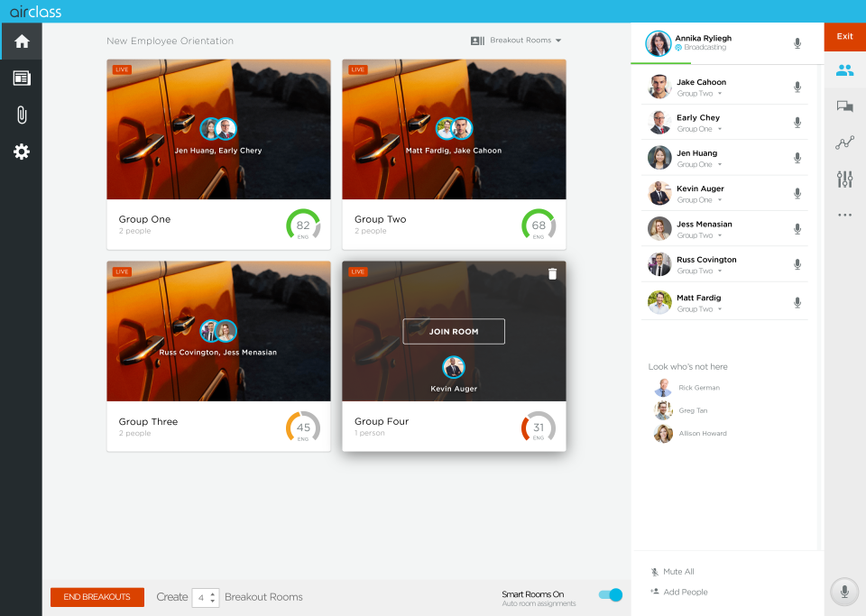Toggle Matt Fardig's microphone
Viewport: 866px width, 616px height.
tap(797, 303)
